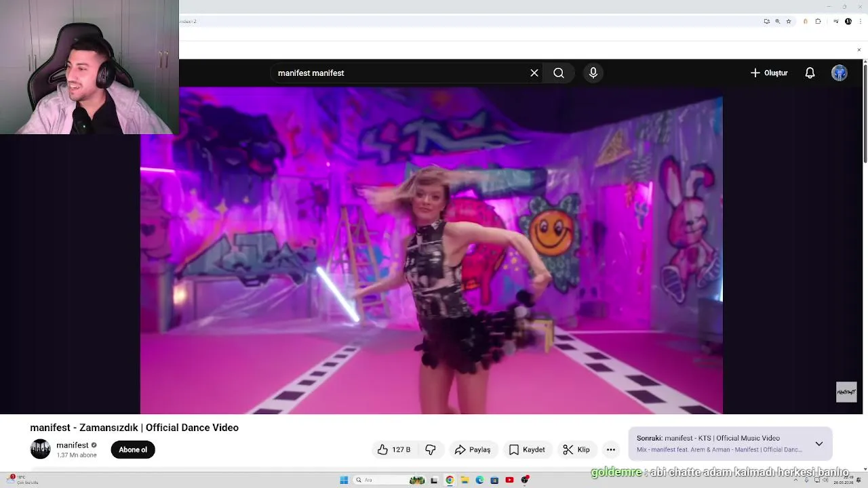
Task: Open the YouTube account avatar menu
Action: 840,73
